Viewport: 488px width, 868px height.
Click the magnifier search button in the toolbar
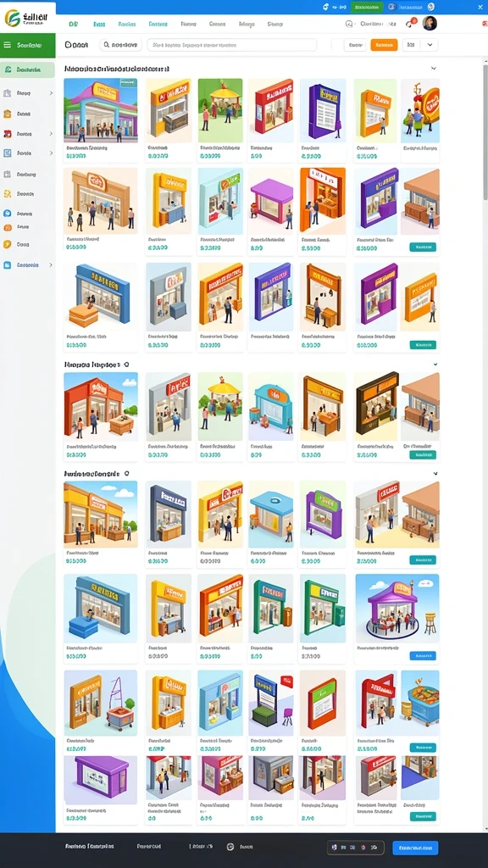(x=120, y=45)
